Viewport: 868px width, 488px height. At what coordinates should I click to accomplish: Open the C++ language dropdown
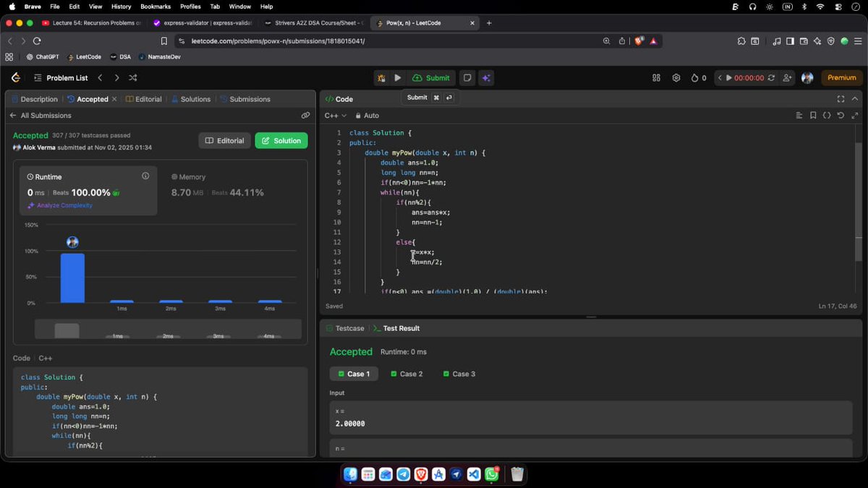(336, 116)
